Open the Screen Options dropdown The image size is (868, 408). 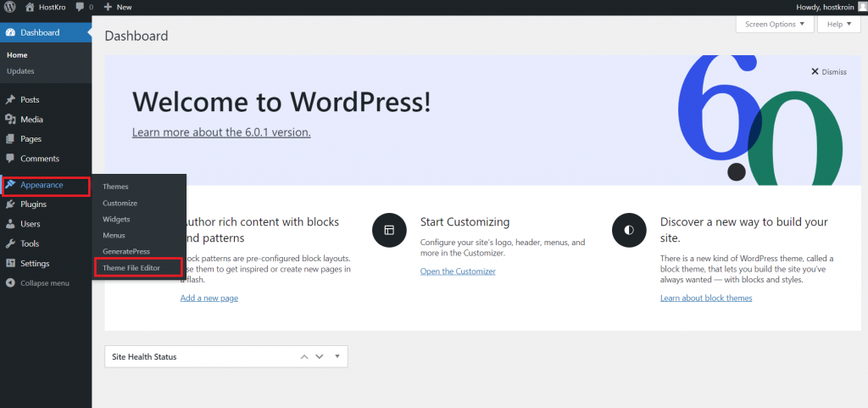(x=775, y=25)
